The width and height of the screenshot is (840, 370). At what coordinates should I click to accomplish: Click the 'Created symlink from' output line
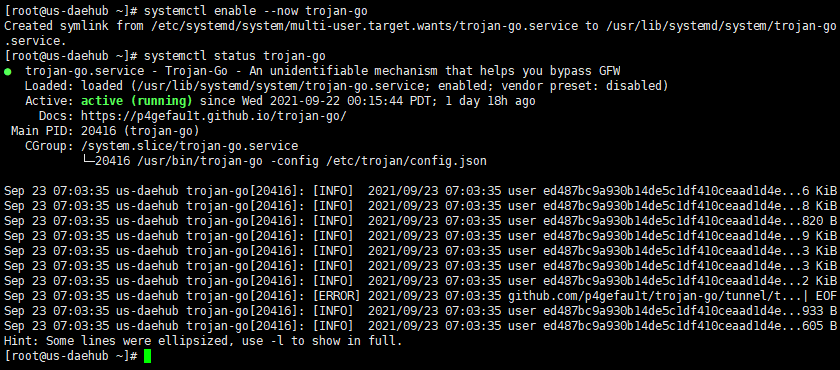(420, 26)
